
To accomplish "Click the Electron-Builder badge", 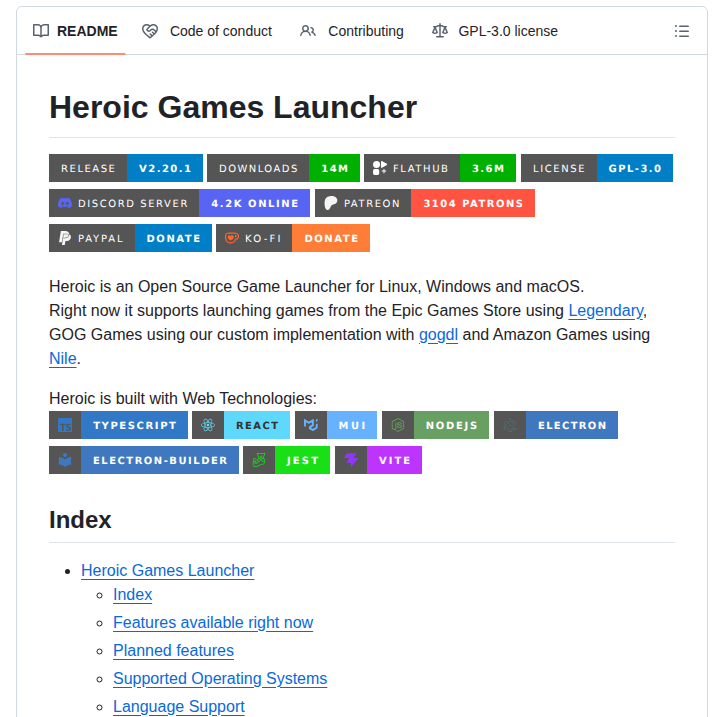I will pos(144,460).
